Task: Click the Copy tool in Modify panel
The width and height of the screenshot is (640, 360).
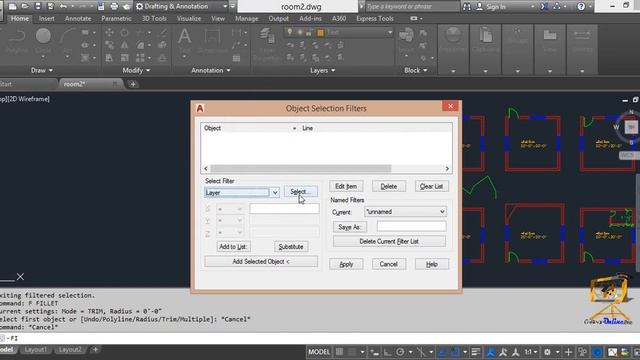Action: point(109,45)
